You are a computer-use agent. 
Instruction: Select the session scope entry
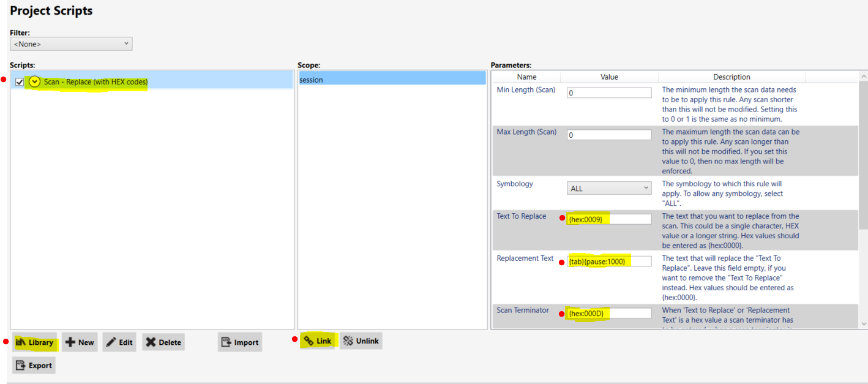[x=391, y=80]
